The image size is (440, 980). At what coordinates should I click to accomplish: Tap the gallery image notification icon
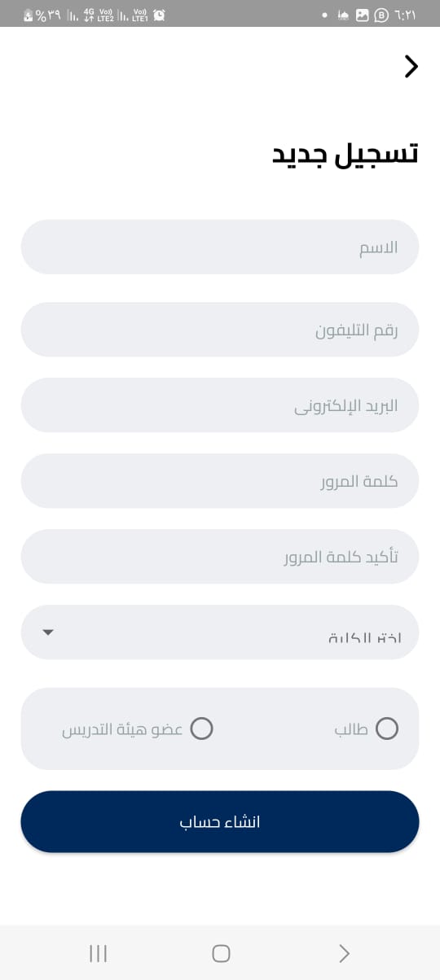363,15
